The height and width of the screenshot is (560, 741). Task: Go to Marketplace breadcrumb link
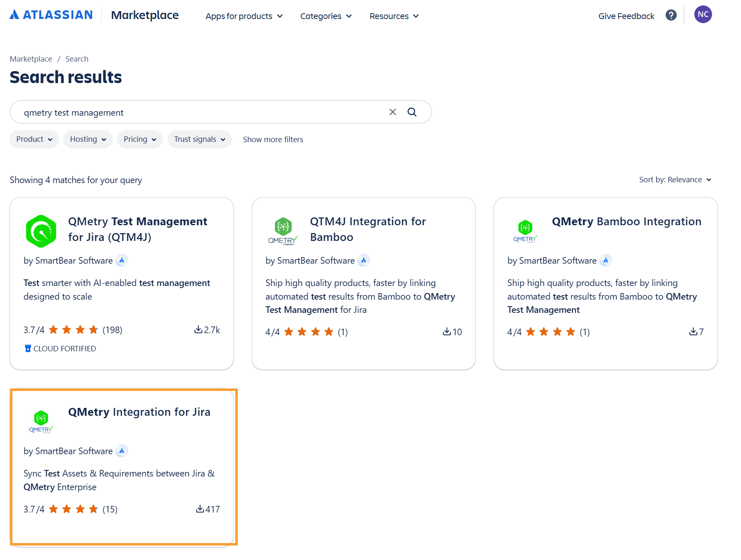tap(31, 59)
